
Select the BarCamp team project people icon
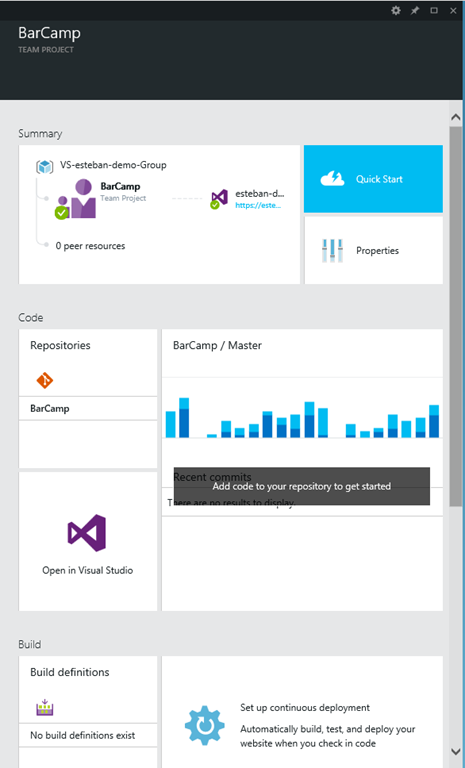pos(77,199)
